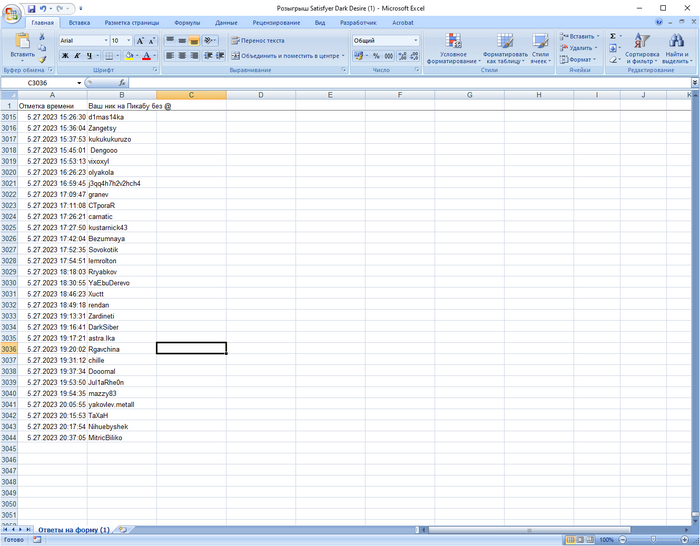Viewport: 700px width, 546px height.
Task: Click the zoom slider handle
Action: 653,540
